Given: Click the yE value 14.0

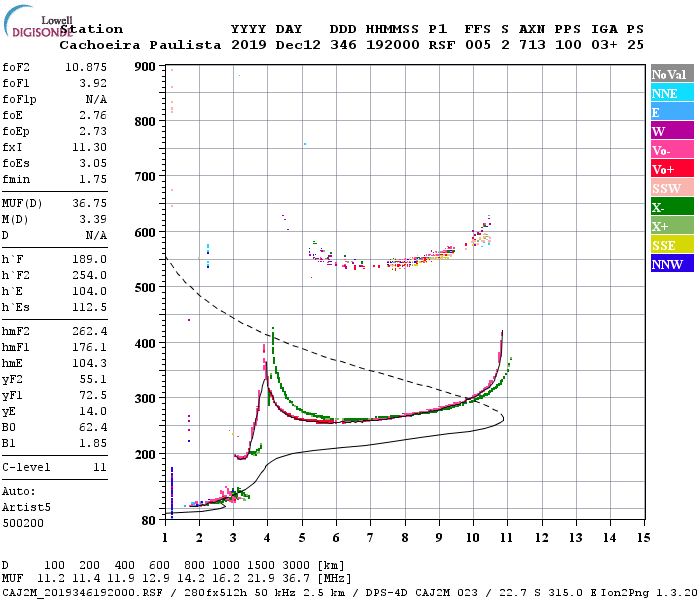Looking at the screenshot, I should coord(93,412).
